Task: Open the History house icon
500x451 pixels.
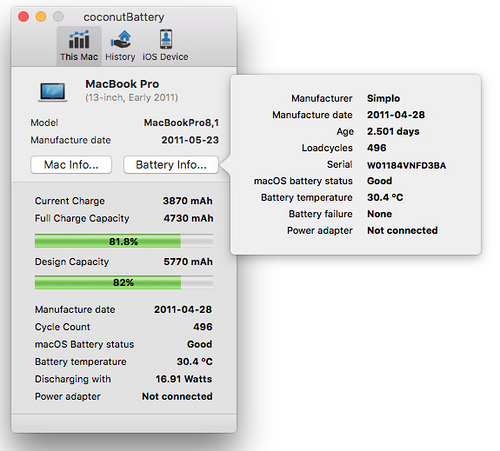Action: (x=121, y=40)
